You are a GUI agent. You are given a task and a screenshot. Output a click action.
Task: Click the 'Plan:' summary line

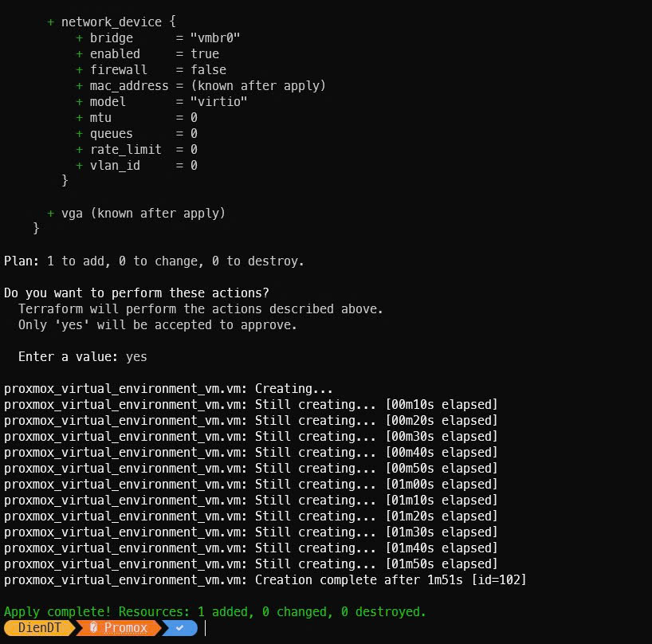pyautogui.click(x=154, y=261)
